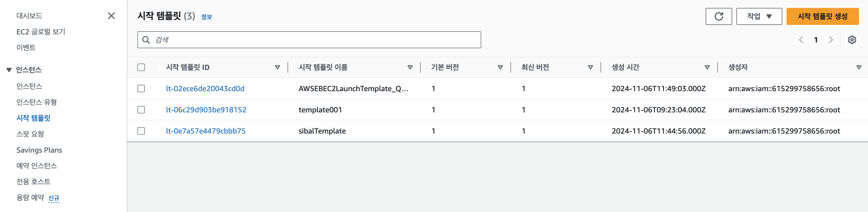This screenshot has width=868, height=212.
Task: Open 대시보드 in the sidebar
Action: click(29, 16)
